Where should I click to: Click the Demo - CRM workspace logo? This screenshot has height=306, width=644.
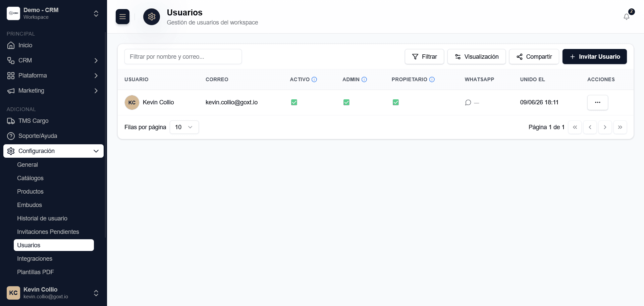(13, 13)
